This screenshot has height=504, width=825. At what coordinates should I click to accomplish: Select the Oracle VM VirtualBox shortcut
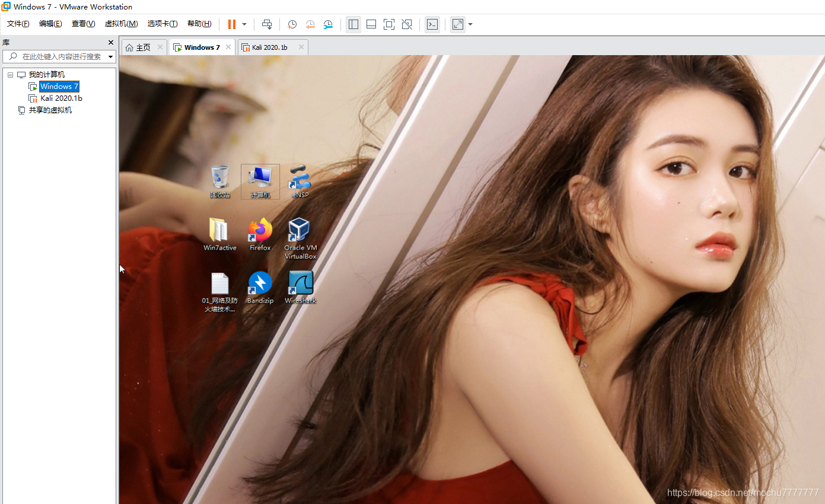[x=300, y=239]
